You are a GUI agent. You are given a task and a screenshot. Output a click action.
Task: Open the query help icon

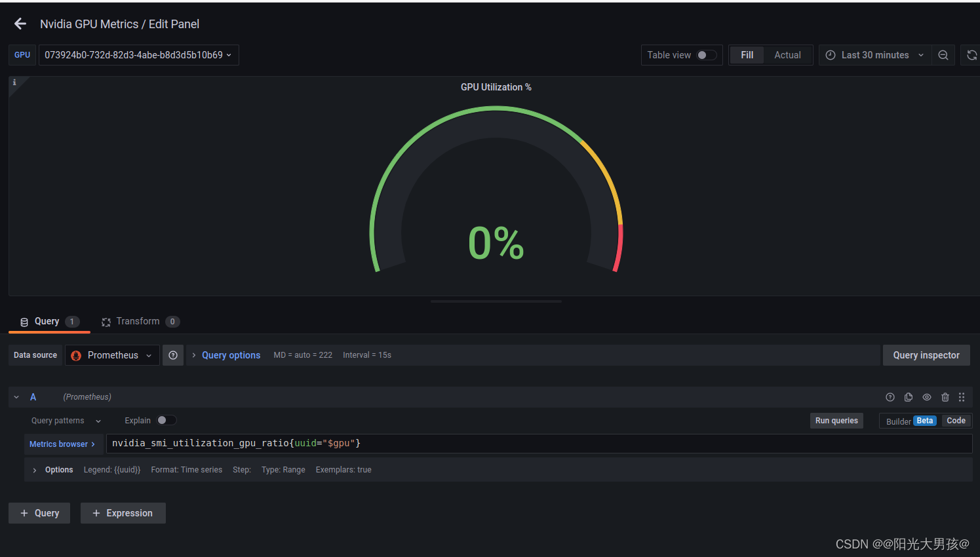tap(890, 397)
